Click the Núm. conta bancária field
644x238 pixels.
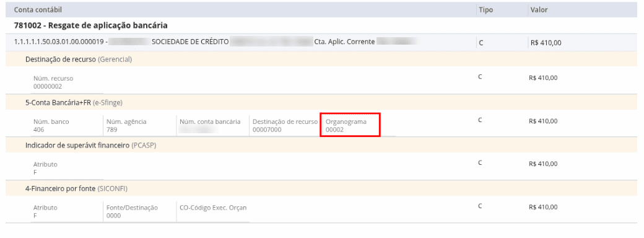213,125
